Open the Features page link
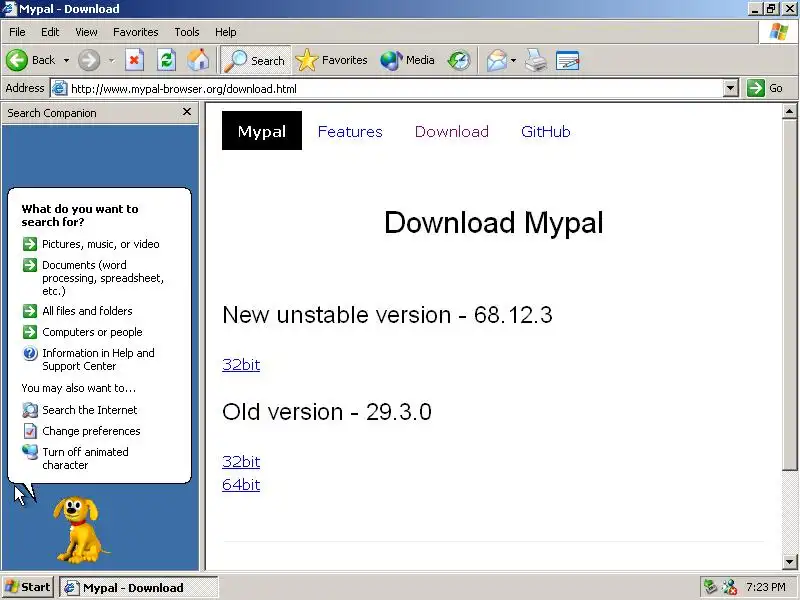Screen dimensions: 800x600 click(x=350, y=132)
